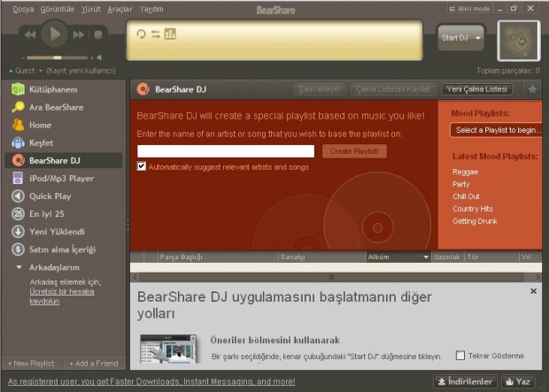This screenshot has width=549, height=392.
Task: Open the Araçlar menu
Action: [120, 9]
